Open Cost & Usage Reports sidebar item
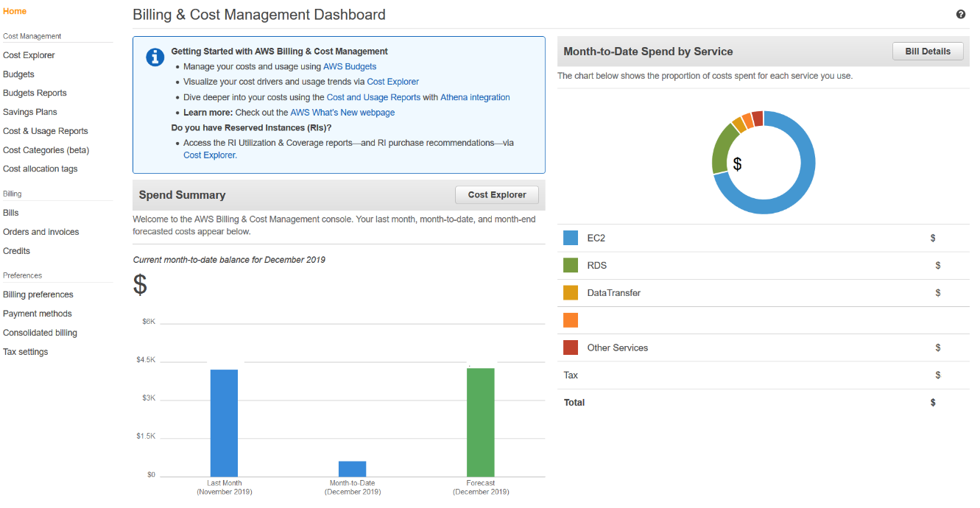This screenshot has width=980, height=508. 46,131
